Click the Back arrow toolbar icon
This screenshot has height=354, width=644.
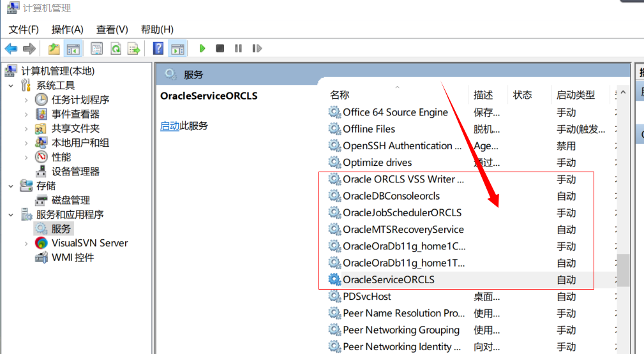11,49
